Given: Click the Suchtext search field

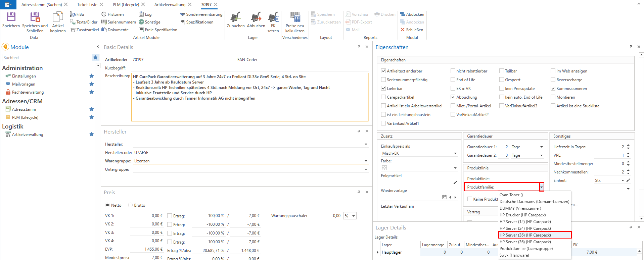Looking at the screenshot, I should (46, 58).
